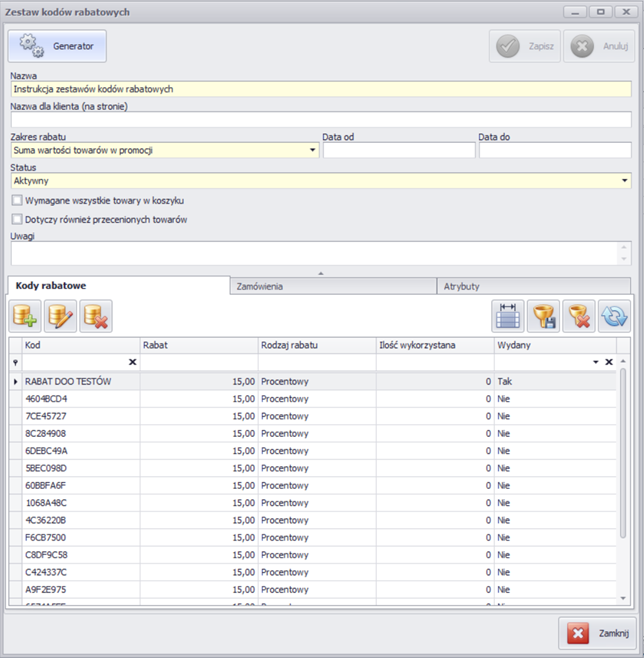Click the Zamknij button
This screenshot has height=658, width=644.
(598, 633)
